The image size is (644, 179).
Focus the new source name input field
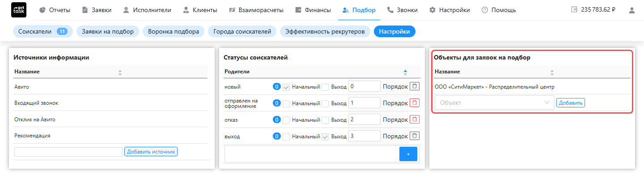(x=68, y=152)
